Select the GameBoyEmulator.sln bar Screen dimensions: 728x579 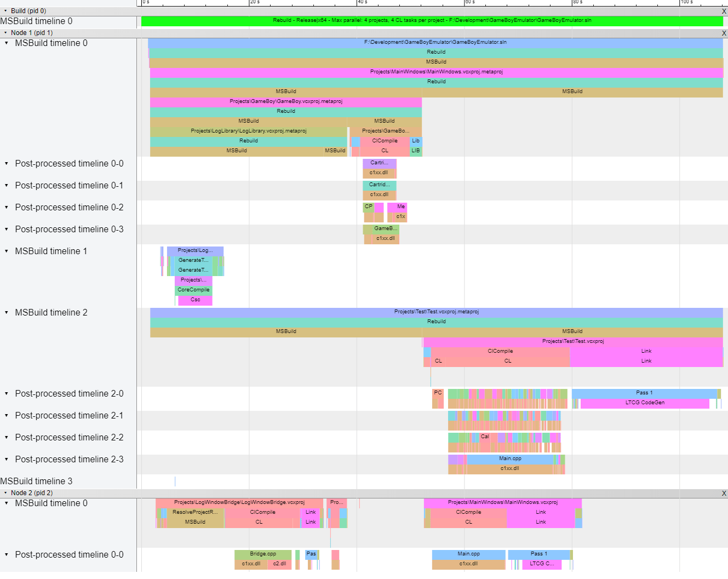[435, 42]
